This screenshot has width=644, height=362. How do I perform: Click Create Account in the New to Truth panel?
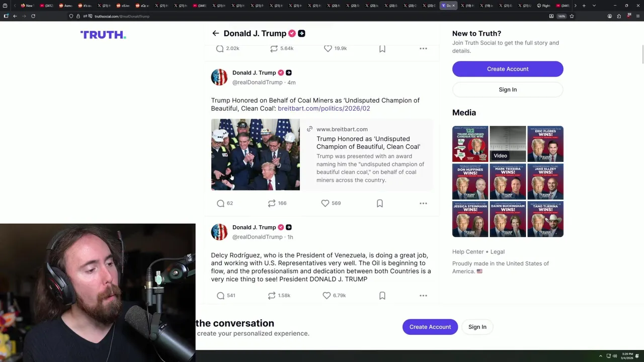[508, 69]
